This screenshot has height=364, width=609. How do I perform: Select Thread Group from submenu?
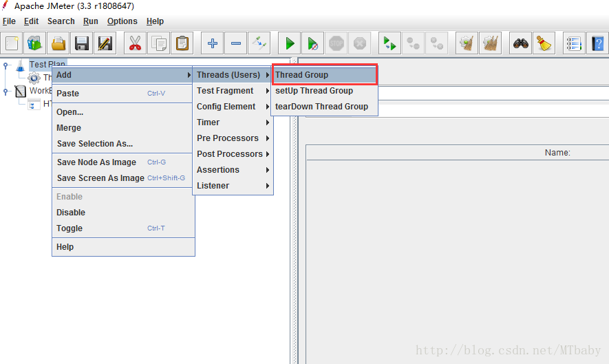tap(324, 75)
